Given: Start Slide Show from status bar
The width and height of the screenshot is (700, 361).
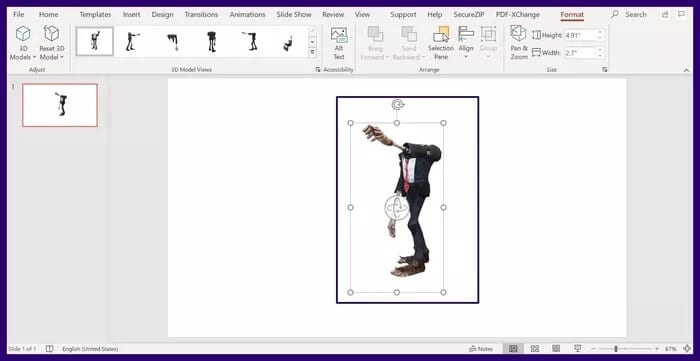Looking at the screenshot, I should pos(577,349).
